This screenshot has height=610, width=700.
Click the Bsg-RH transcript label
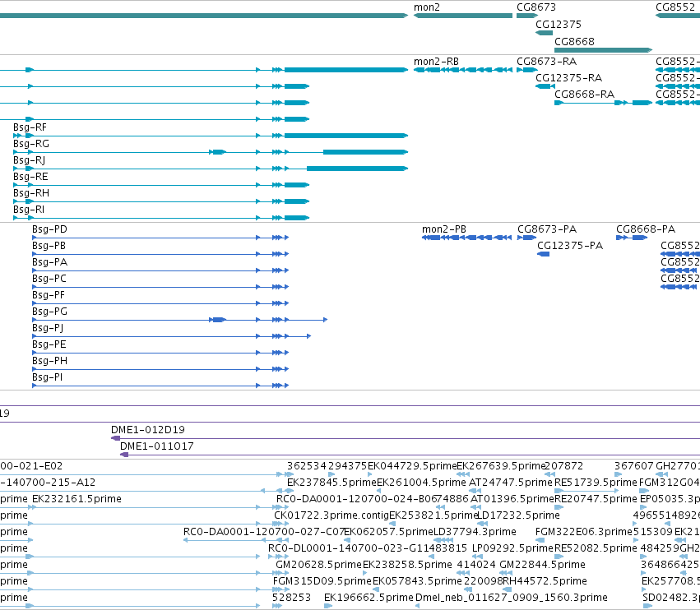[31, 193]
